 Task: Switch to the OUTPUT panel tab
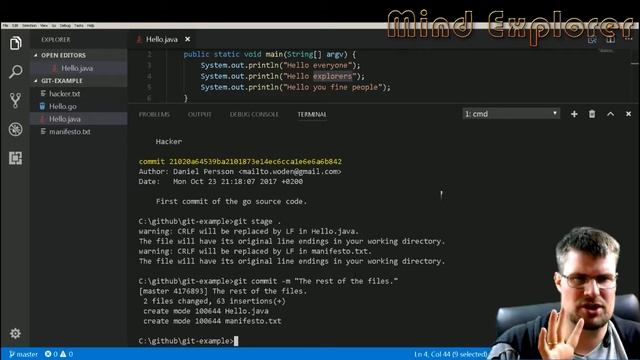pyautogui.click(x=200, y=114)
